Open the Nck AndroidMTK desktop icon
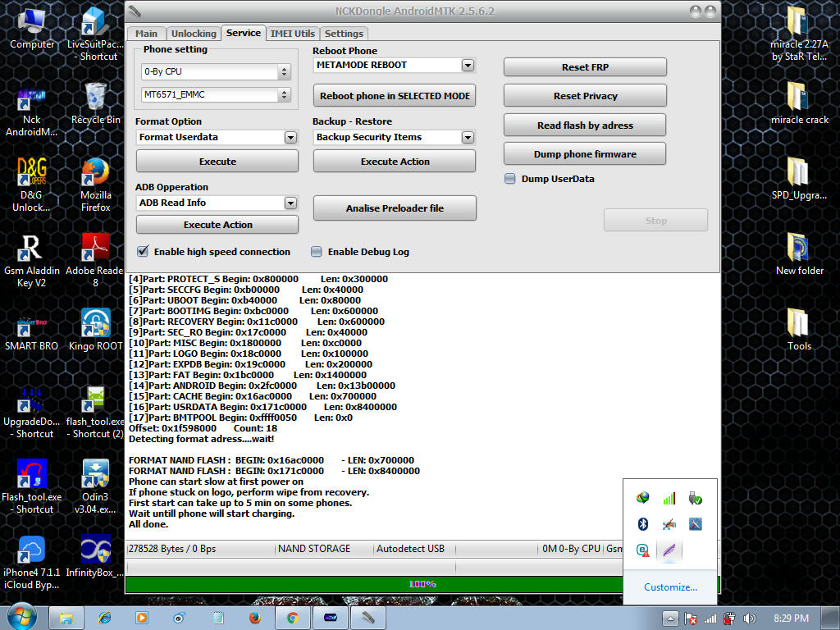Screen dimensions: 840x630 (31, 112)
